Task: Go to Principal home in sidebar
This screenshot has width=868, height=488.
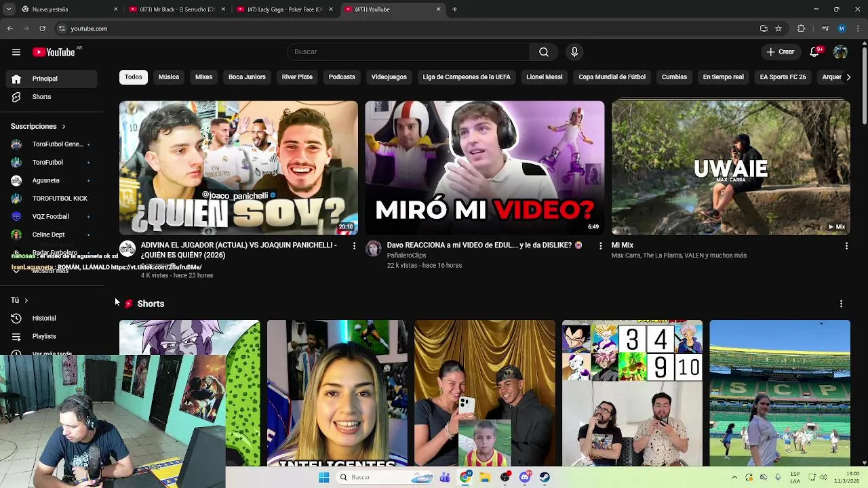Action: [x=52, y=79]
